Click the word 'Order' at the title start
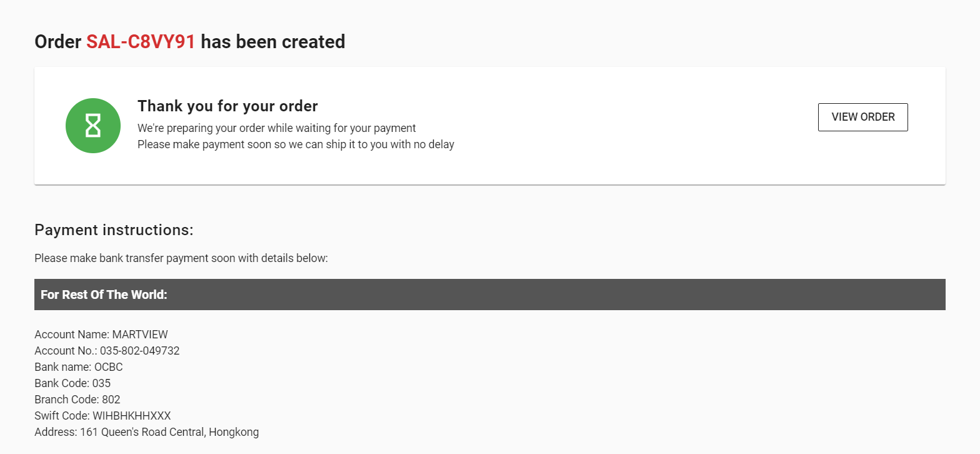 click(58, 42)
